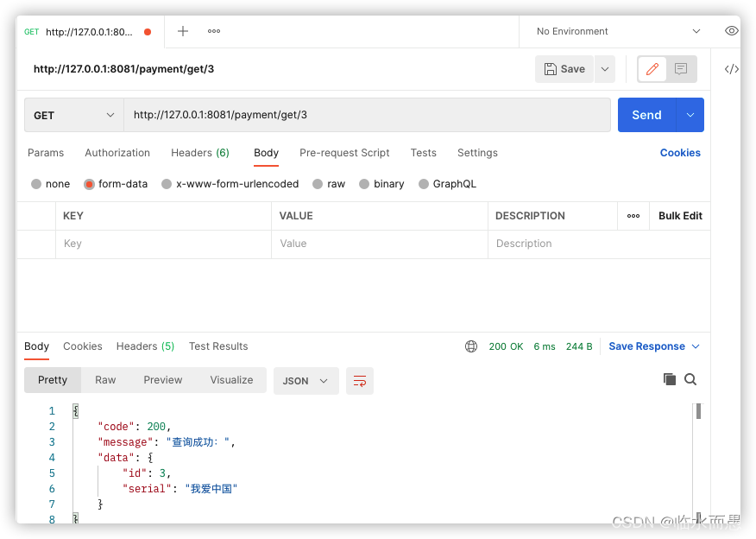This screenshot has height=539, width=756.
Task: Open the request Settings tab
Action: click(477, 153)
